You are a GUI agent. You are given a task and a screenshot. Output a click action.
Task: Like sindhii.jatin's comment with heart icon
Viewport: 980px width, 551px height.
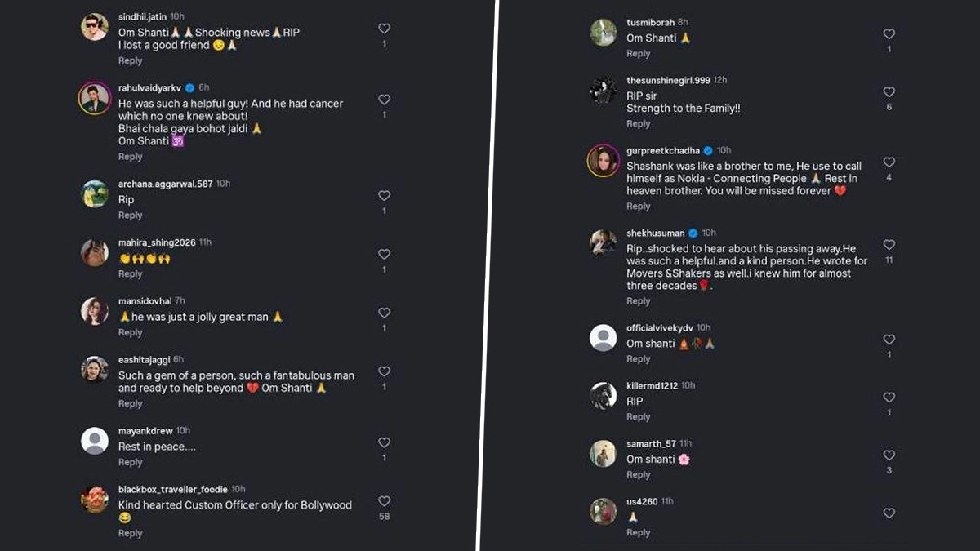pos(384,29)
